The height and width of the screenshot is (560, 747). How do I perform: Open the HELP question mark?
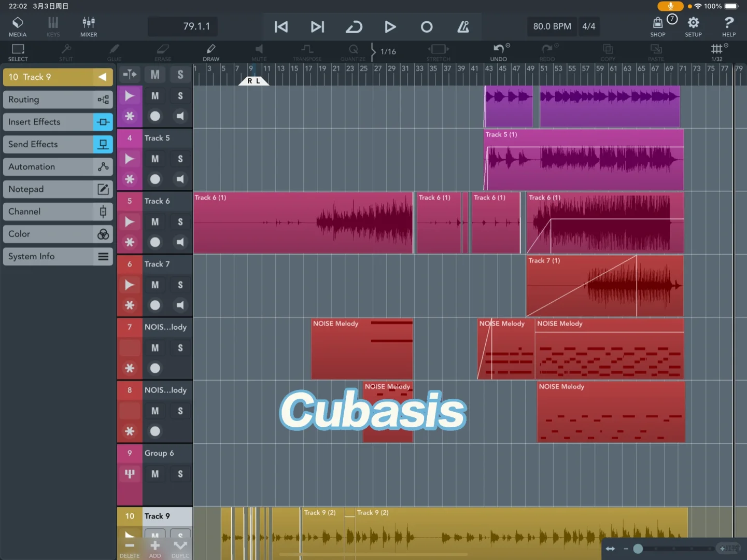point(729,26)
